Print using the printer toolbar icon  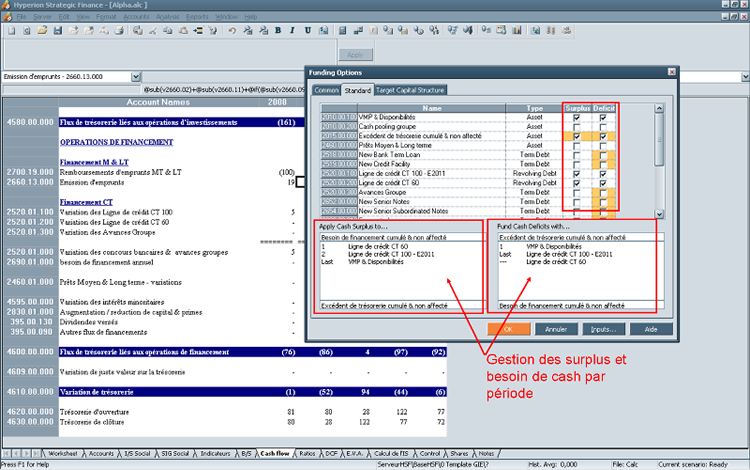click(119, 31)
